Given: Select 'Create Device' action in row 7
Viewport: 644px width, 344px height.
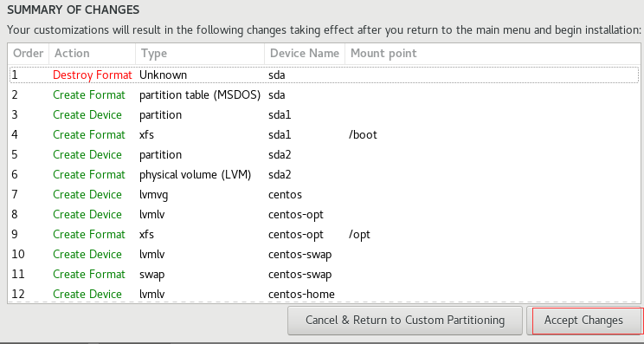Looking at the screenshot, I should (x=87, y=195).
